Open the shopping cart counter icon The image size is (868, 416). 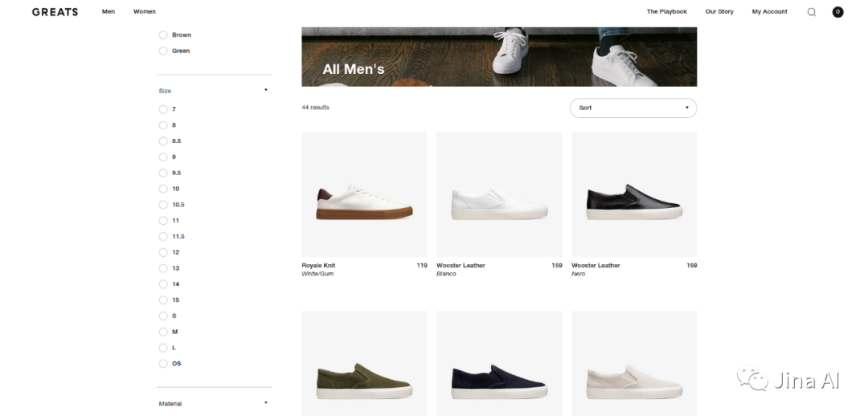[837, 11]
